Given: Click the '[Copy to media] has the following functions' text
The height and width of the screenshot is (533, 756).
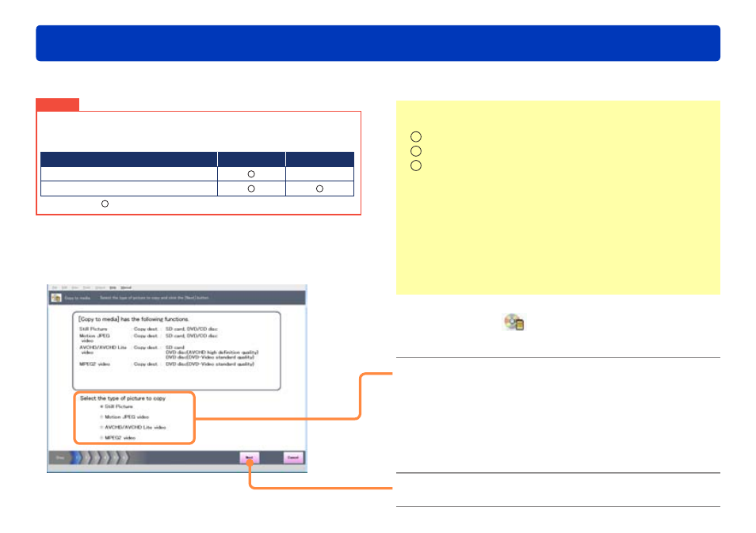Looking at the screenshot, I should [x=134, y=319].
